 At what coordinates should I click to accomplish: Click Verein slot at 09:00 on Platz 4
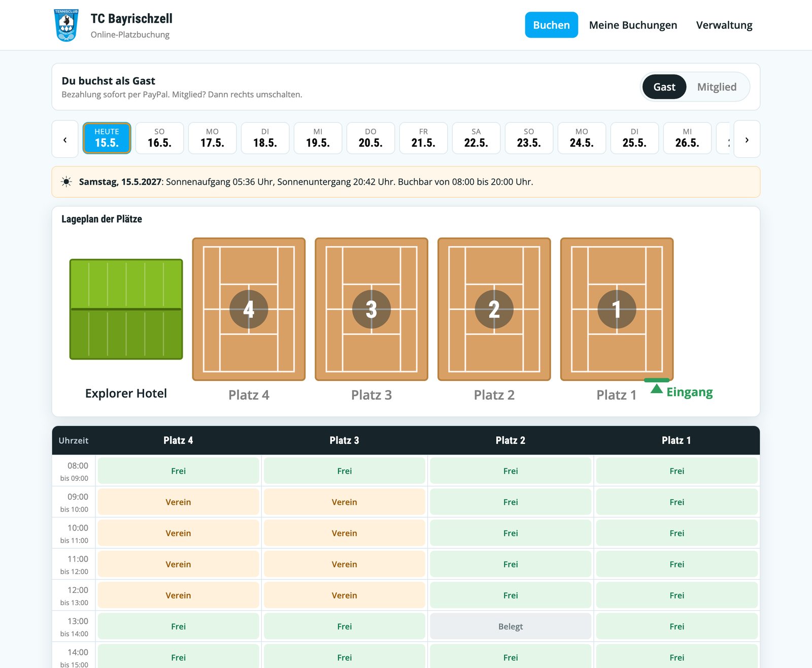(x=178, y=502)
